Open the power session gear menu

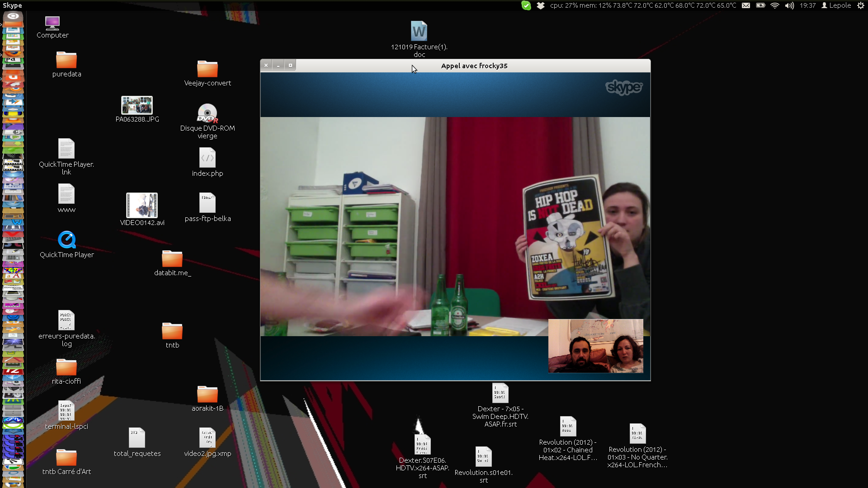tap(861, 5)
